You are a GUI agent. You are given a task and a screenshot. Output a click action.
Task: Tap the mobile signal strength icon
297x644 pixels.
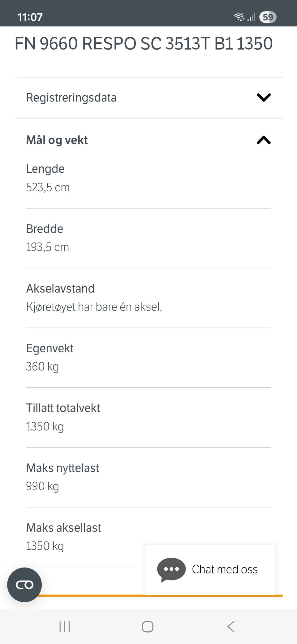pyautogui.click(x=252, y=17)
